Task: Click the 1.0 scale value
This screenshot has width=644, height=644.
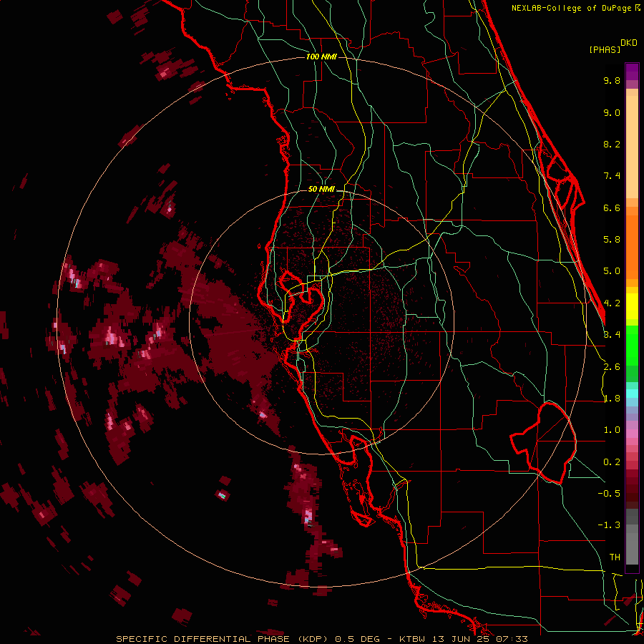Action: [x=612, y=430]
